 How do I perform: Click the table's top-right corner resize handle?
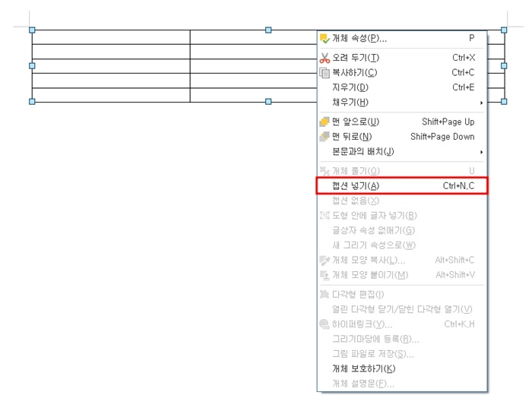[504, 30]
